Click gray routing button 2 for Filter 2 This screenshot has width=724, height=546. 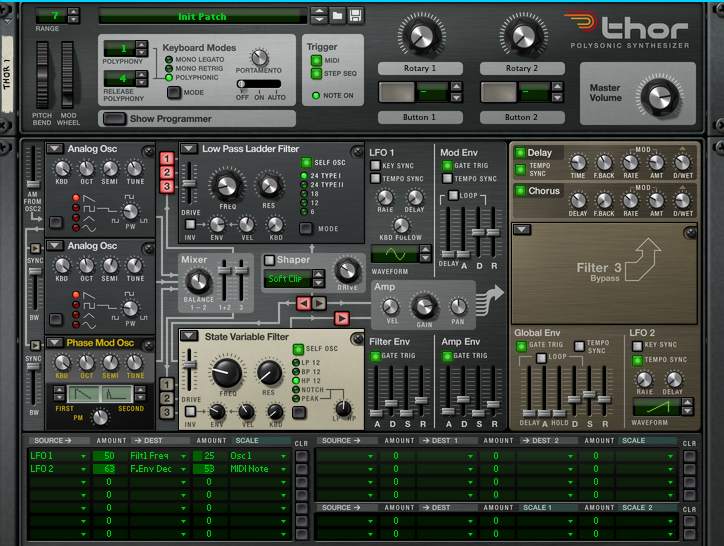point(167,398)
